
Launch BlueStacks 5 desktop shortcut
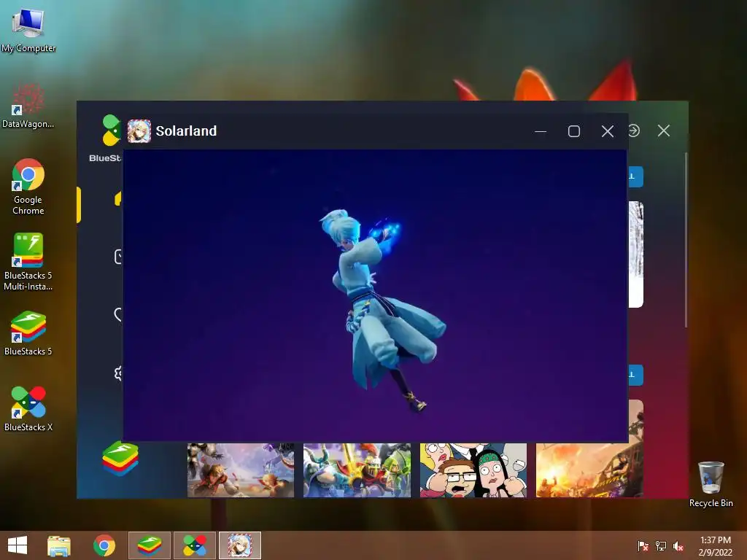coord(28,333)
